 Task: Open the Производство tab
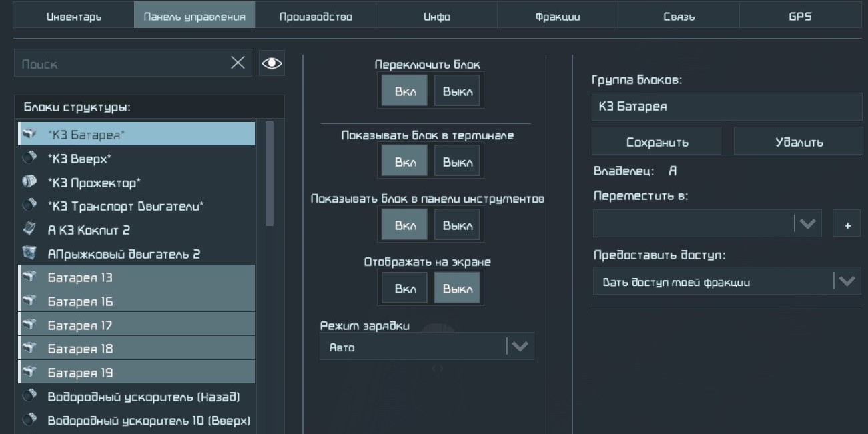(x=316, y=17)
